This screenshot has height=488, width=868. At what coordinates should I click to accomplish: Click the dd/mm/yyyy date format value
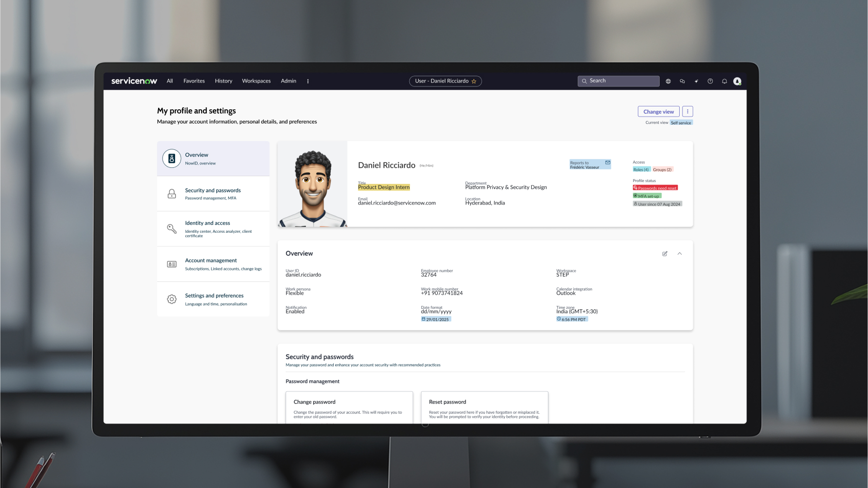pyautogui.click(x=436, y=311)
